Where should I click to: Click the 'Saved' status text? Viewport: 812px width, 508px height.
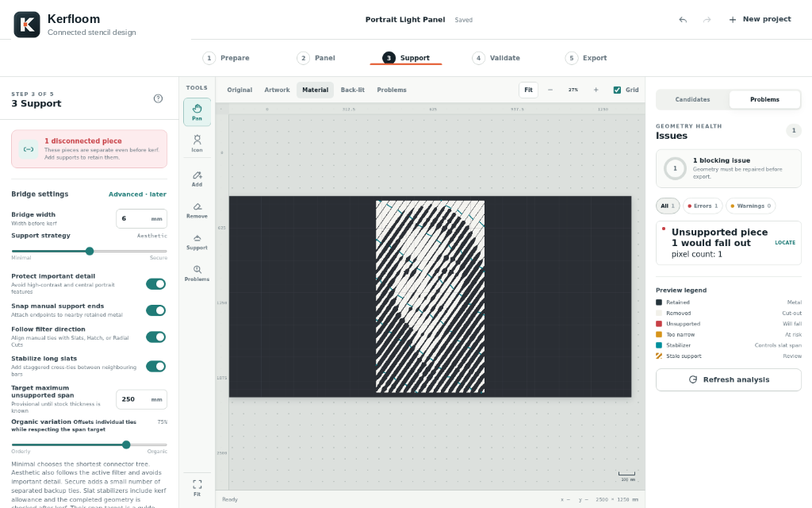coord(463,20)
